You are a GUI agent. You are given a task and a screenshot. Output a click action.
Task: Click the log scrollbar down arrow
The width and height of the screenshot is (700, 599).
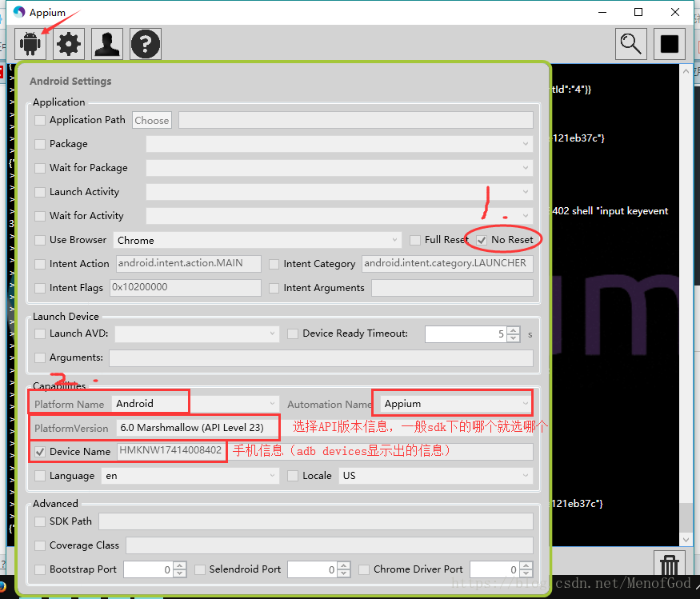(x=686, y=539)
